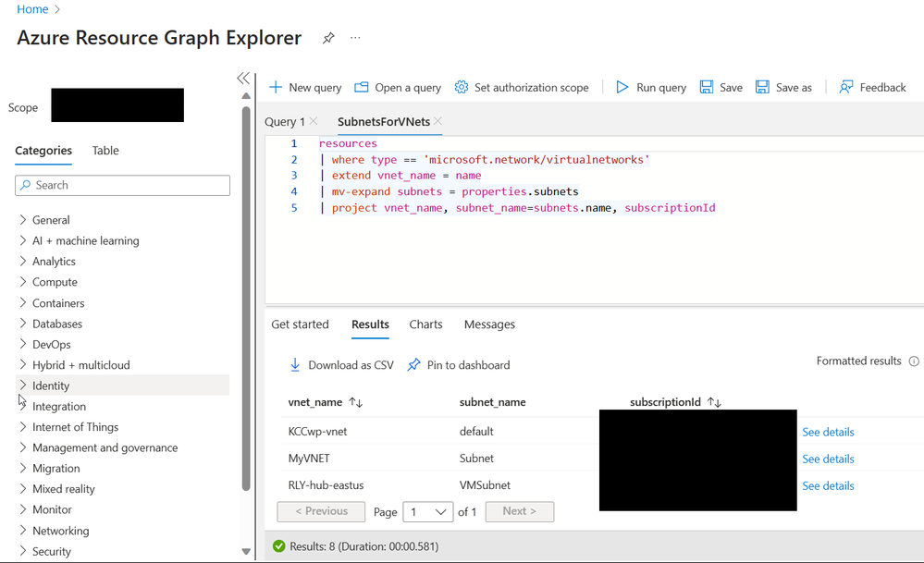Click the categories Search input field
Screen dimensions: 924x563
pyautogui.click(x=123, y=185)
